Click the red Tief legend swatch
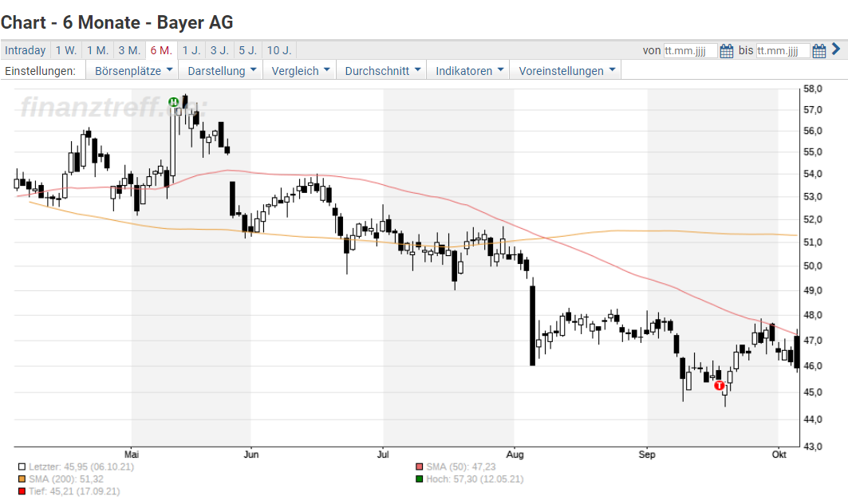The height and width of the screenshot is (504, 848). click(x=22, y=491)
